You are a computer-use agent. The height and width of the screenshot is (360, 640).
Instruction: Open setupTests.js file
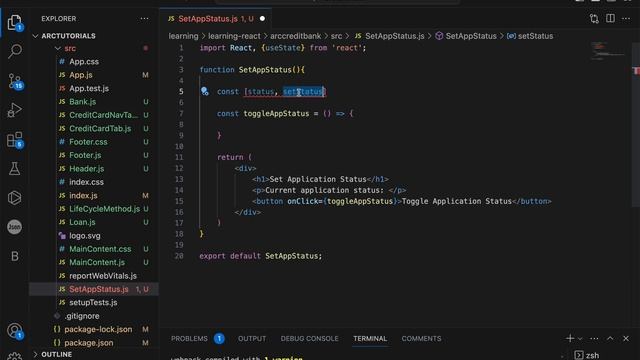93,303
